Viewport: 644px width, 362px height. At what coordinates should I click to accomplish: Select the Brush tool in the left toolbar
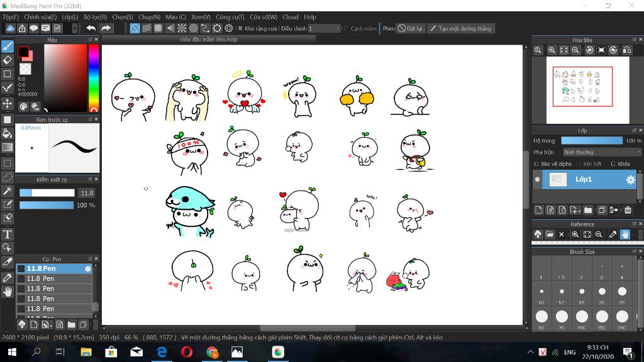coord(8,47)
